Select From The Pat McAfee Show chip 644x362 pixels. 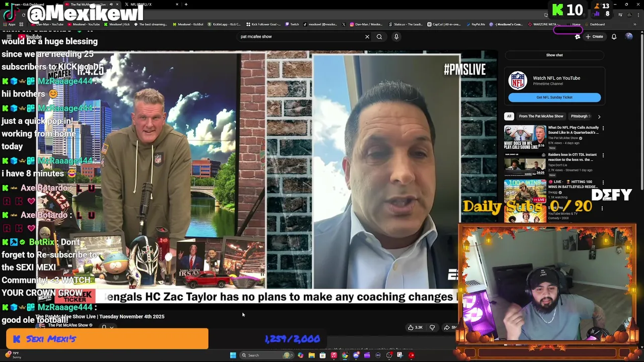pos(541,116)
